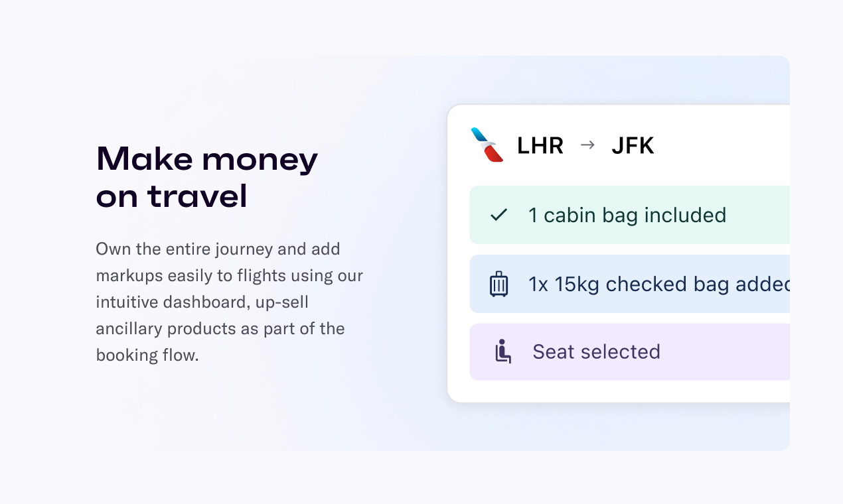Click the American Airlines logo icon
Viewport: 843px width, 504px height.
pos(487,145)
